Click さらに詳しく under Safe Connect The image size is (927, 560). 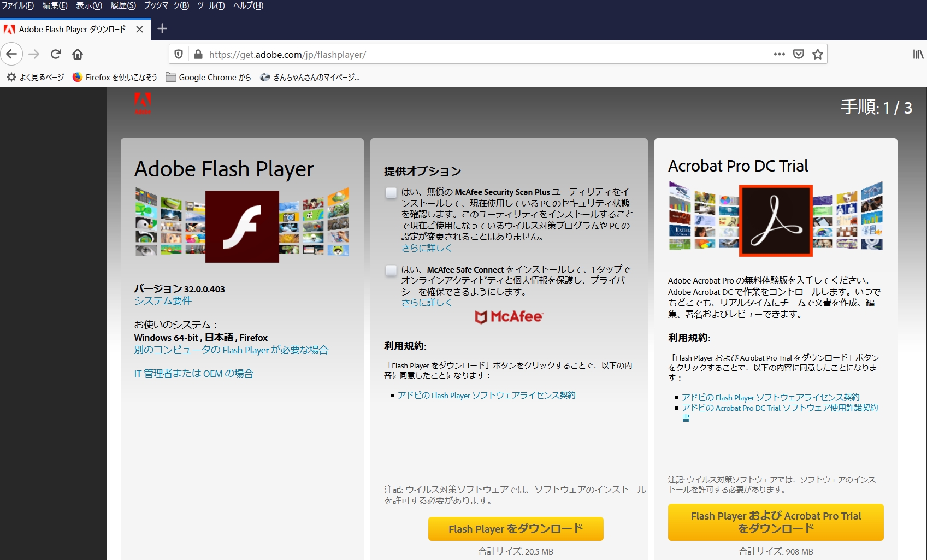point(427,302)
